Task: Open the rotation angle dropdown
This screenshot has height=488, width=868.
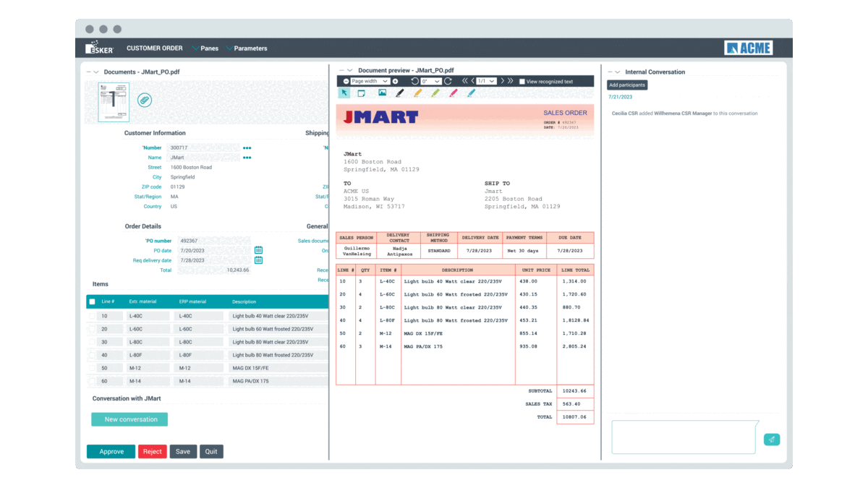Action: click(x=430, y=82)
